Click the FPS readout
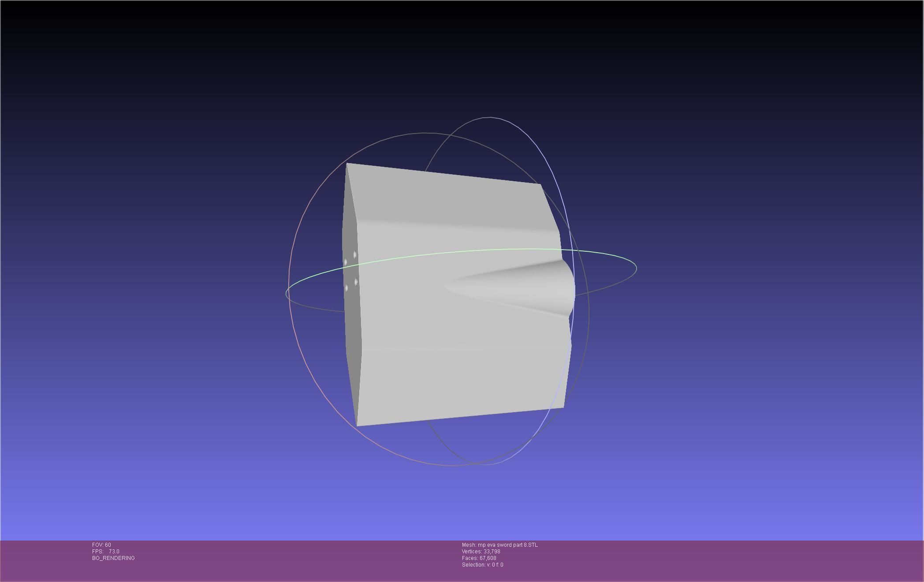The height and width of the screenshot is (582, 924). click(x=105, y=552)
